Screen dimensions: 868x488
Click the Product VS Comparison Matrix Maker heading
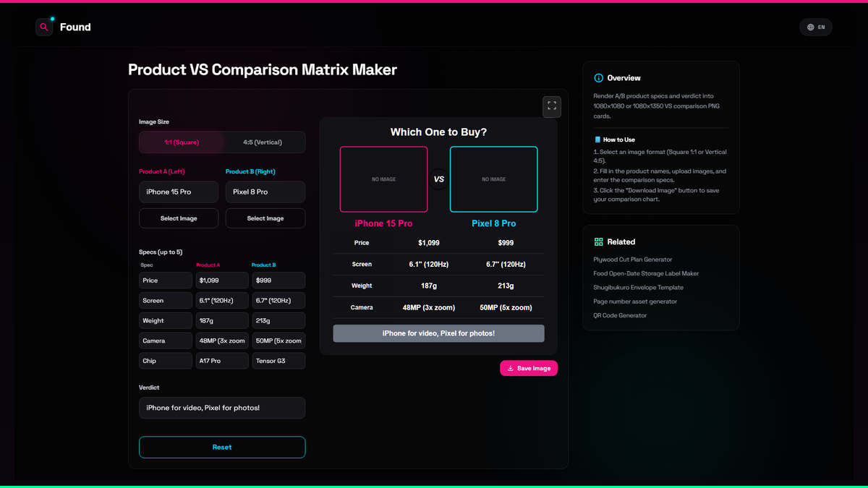coord(263,70)
